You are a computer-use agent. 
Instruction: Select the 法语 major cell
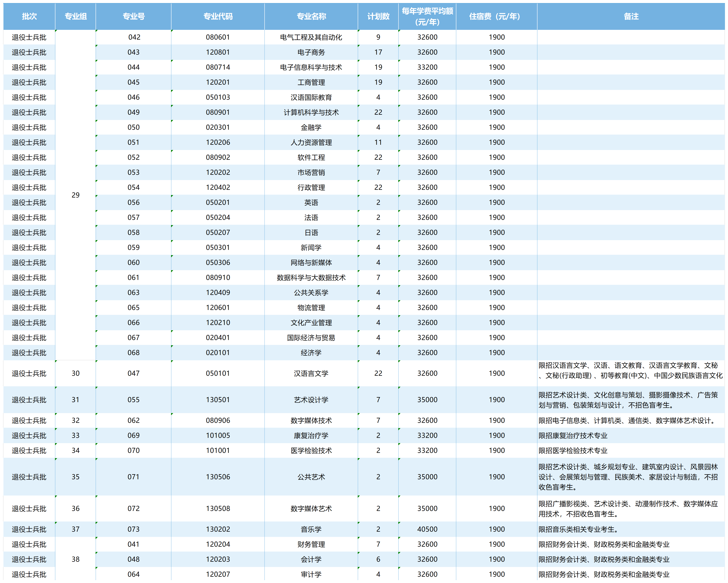[x=311, y=218]
